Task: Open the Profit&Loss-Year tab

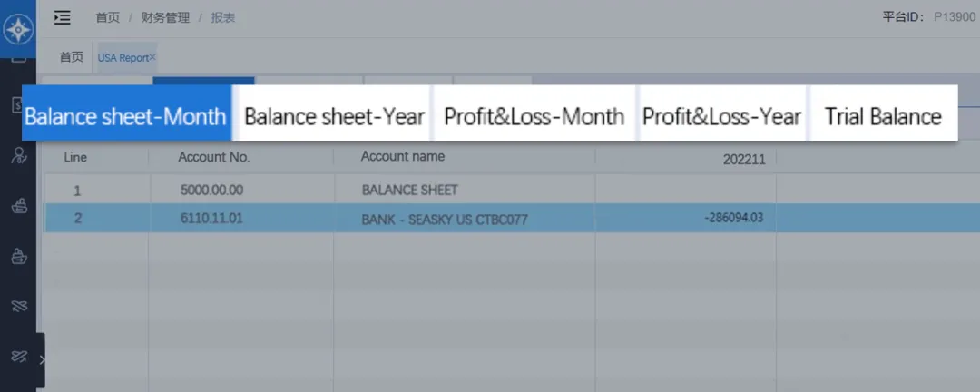Action: tap(721, 116)
